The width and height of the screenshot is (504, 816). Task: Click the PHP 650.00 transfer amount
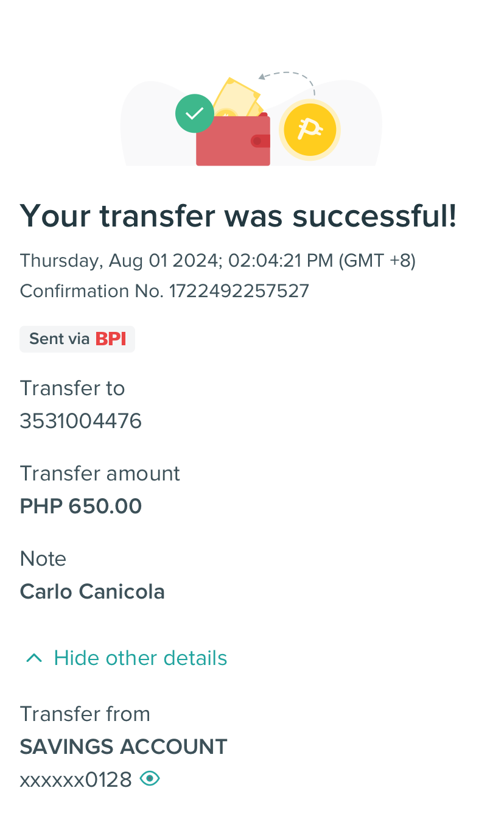81,506
